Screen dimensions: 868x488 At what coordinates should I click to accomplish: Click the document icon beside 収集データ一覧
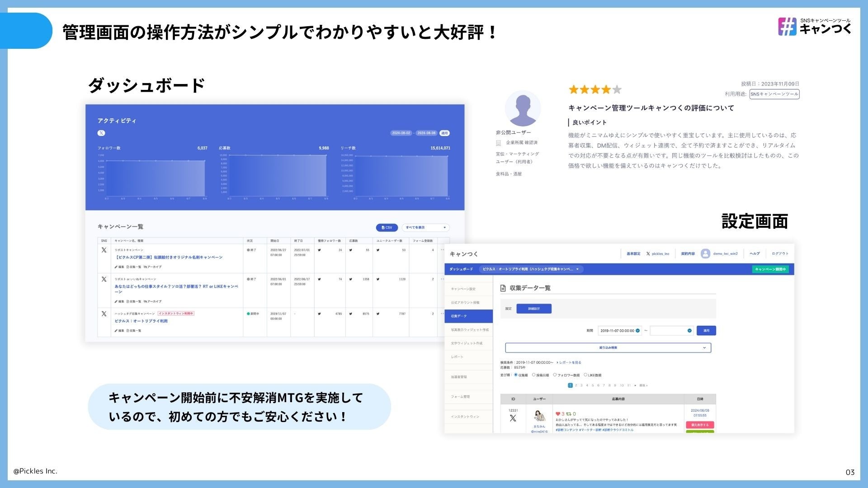[503, 288]
